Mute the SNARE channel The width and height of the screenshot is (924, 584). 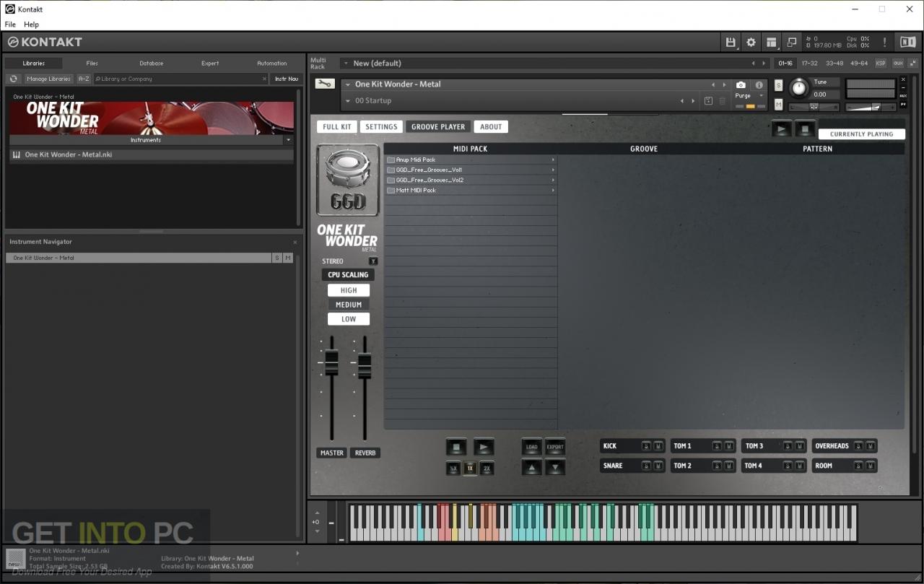coord(658,466)
